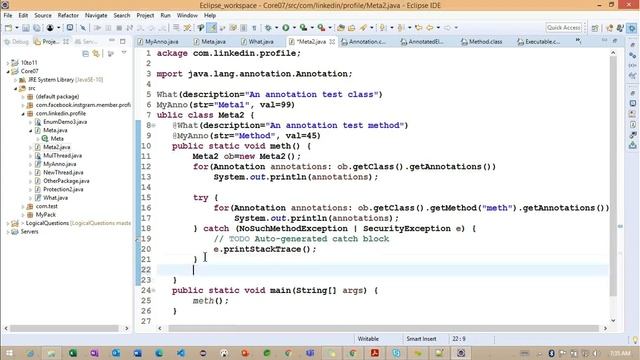The width and height of the screenshot is (640, 360).
Task: Collapse the Meta.java tree node
Action: point(31,131)
